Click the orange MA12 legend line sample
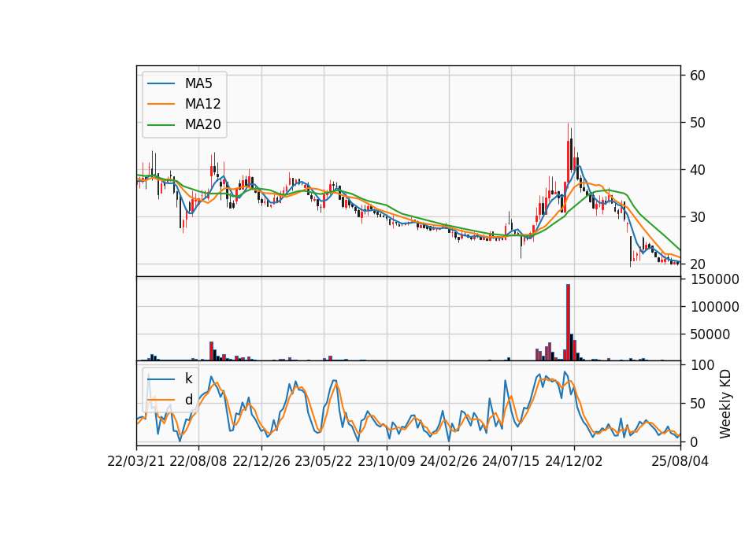This screenshot has height=543, width=756. [161, 104]
